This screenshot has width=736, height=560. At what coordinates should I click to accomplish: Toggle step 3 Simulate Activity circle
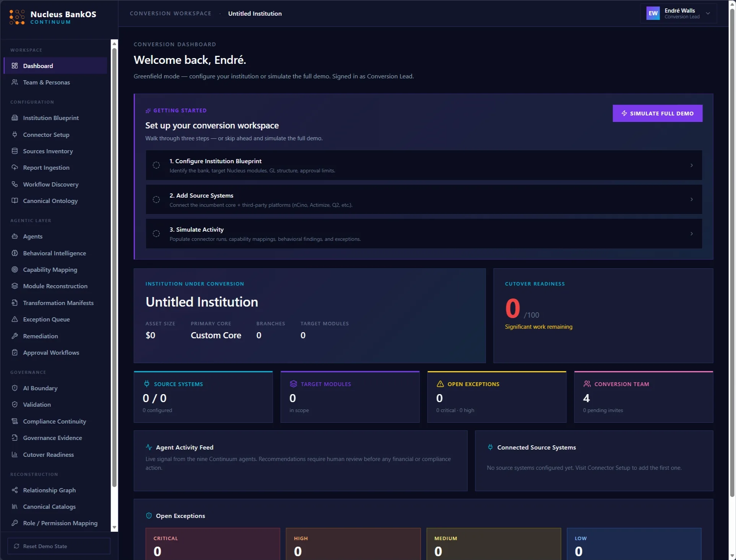tap(156, 234)
